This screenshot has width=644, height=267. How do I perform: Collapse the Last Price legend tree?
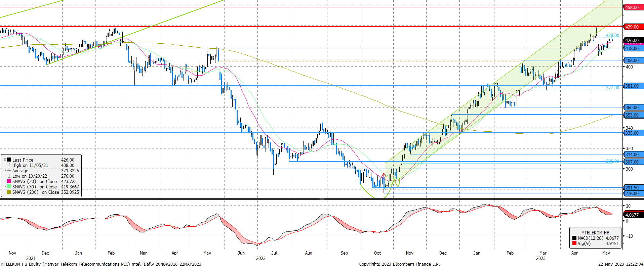(x=5, y=160)
